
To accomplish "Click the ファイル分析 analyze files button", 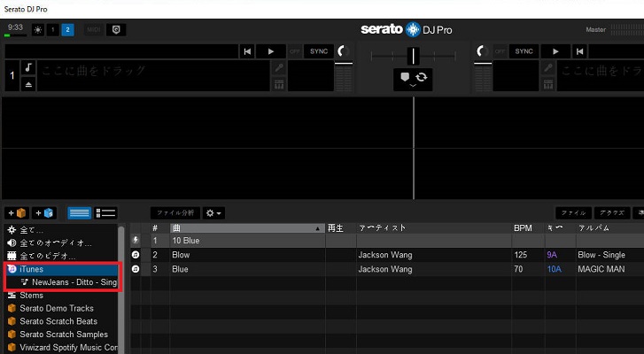I will click(175, 213).
